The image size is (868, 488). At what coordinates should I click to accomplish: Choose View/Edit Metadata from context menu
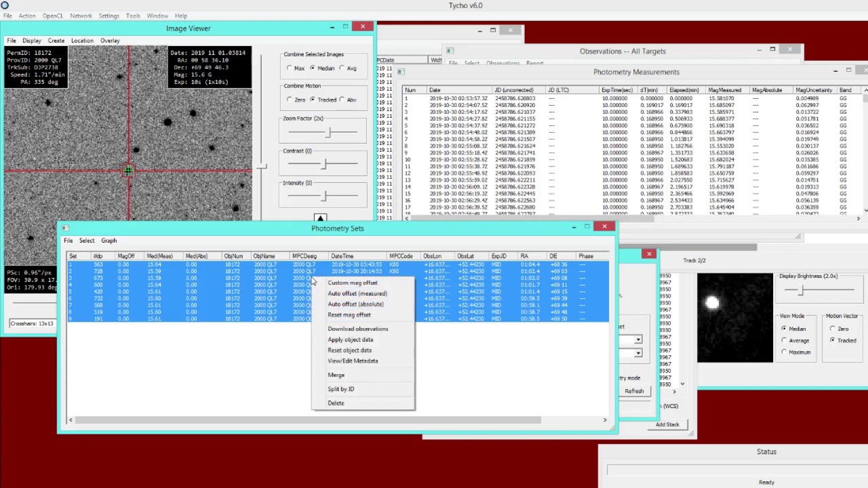[353, 361]
